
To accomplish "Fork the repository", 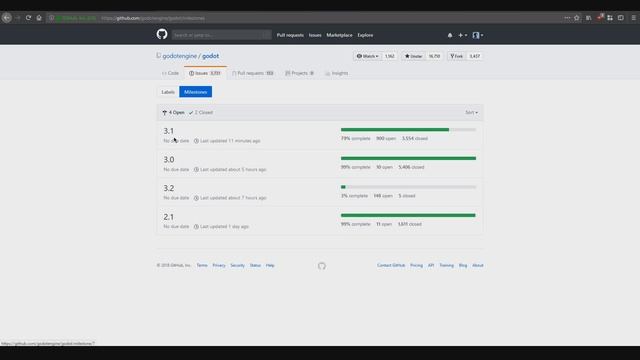I will tap(456, 56).
